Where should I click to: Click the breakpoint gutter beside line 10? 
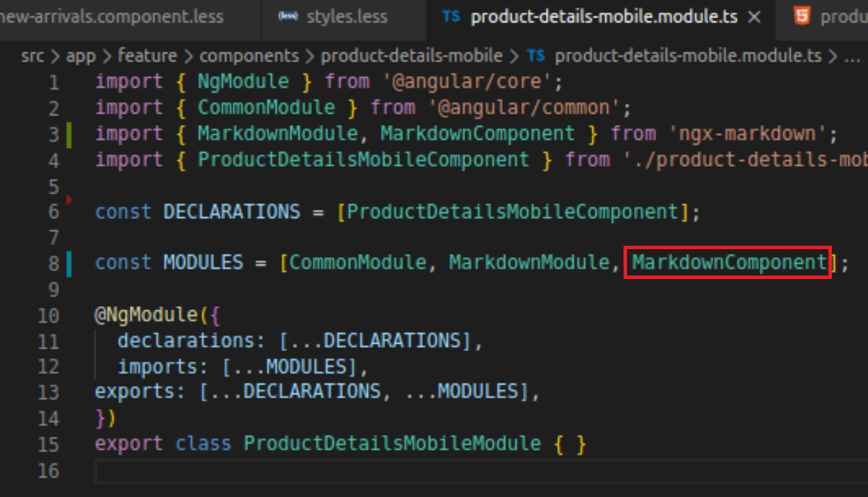(72, 314)
